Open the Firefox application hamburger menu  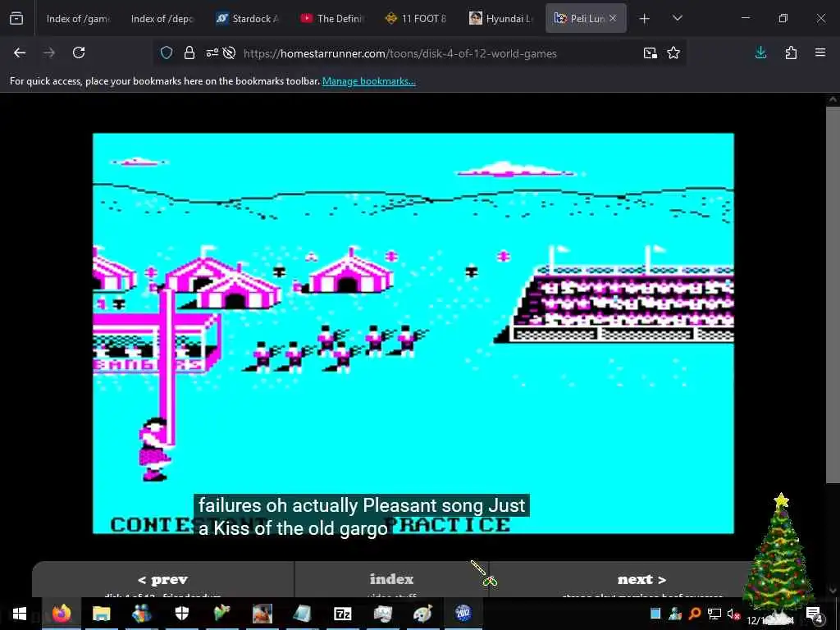tap(820, 52)
